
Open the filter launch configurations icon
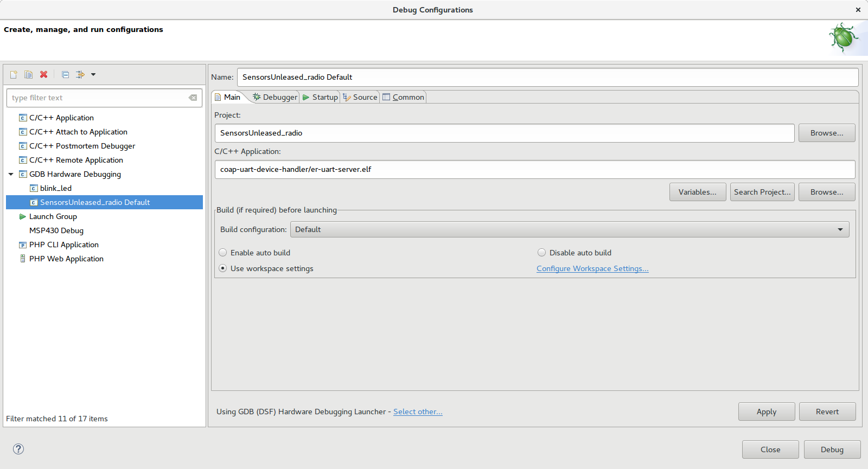pos(80,75)
